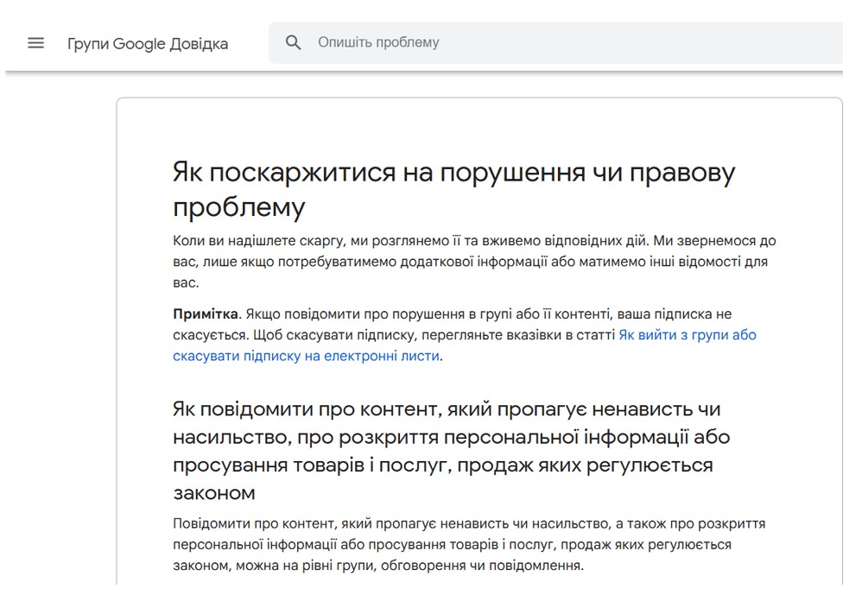Click the text 'вас.' ending the first paragraph

pos(186,282)
